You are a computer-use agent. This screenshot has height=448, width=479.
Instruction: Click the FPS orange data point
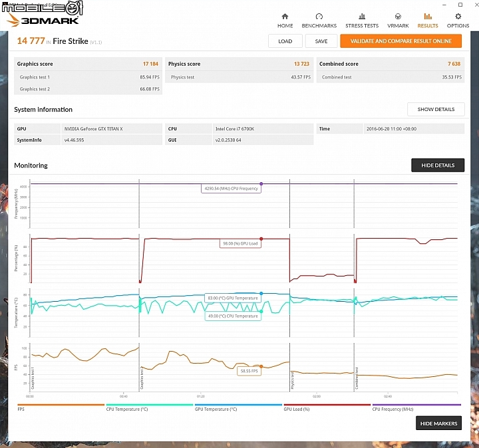[x=261, y=366]
